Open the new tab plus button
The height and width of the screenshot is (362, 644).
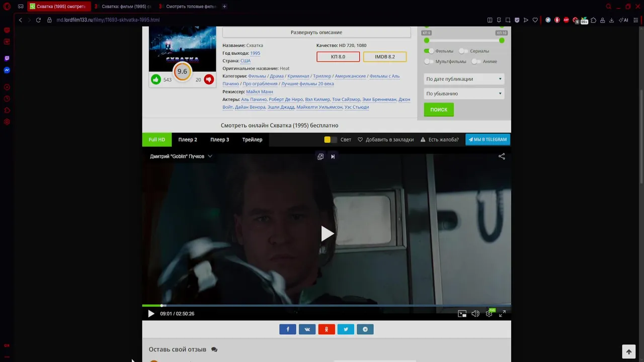coord(224,7)
